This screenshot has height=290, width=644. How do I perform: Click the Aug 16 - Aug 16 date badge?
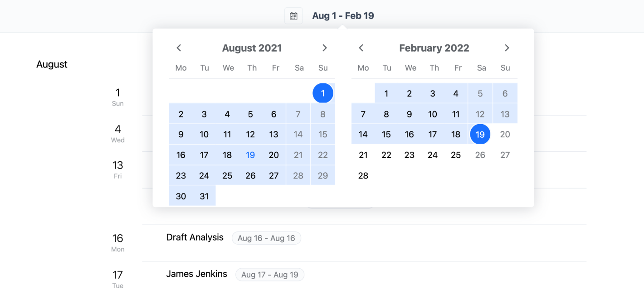point(266,238)
